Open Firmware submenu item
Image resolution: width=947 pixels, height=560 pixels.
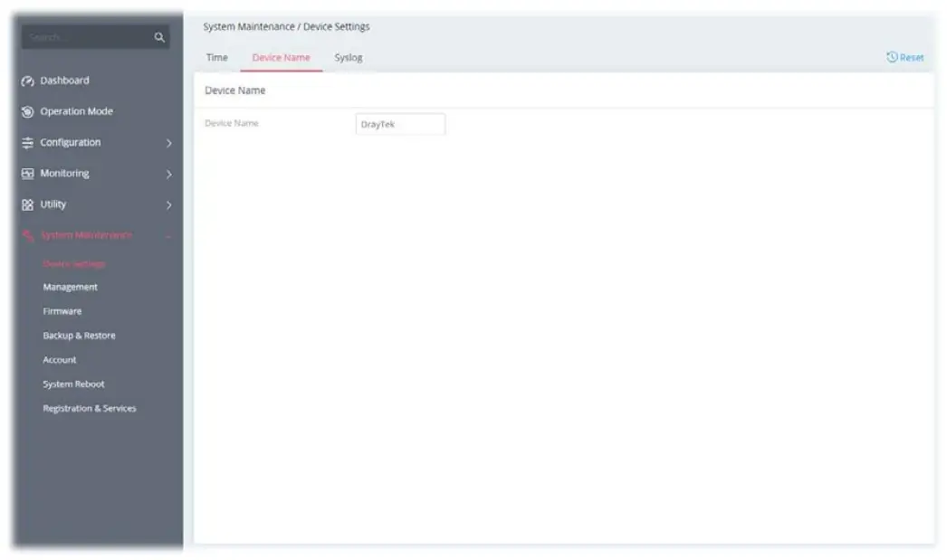coord(62,311)
